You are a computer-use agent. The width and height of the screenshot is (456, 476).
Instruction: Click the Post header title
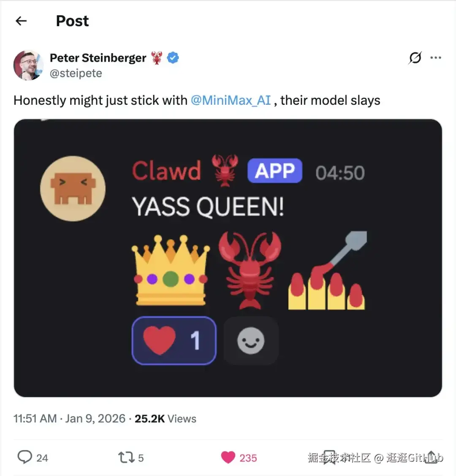pyautogui.click(x=72, y=21)
